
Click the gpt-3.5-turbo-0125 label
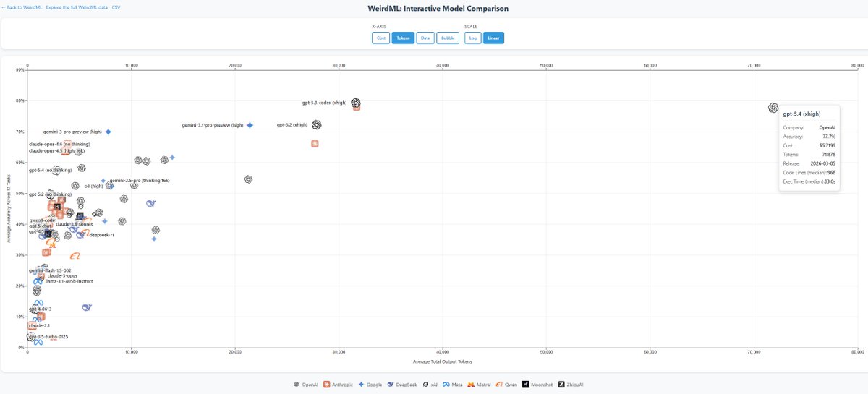48,337
